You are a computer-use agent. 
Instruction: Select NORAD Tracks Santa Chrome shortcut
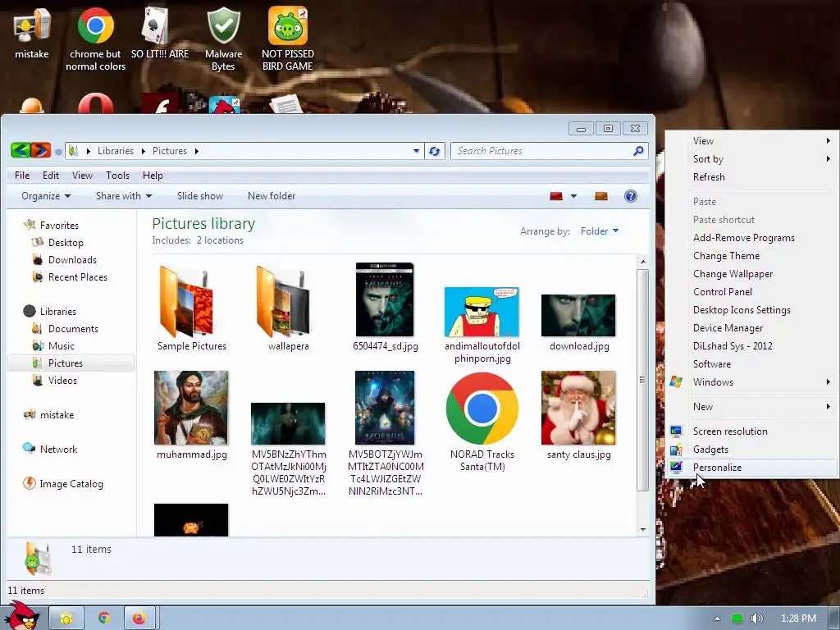(482, 422)
